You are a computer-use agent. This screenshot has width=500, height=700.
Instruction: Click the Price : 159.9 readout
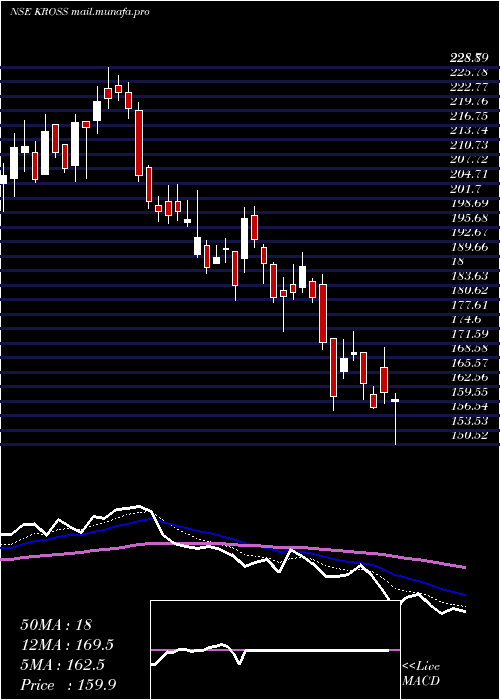(68, 685)
